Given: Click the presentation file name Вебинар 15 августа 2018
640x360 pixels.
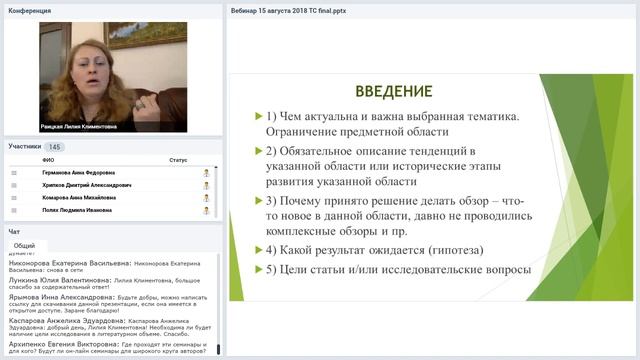Looking at the screenshot, I should click(x=288, y=11).
